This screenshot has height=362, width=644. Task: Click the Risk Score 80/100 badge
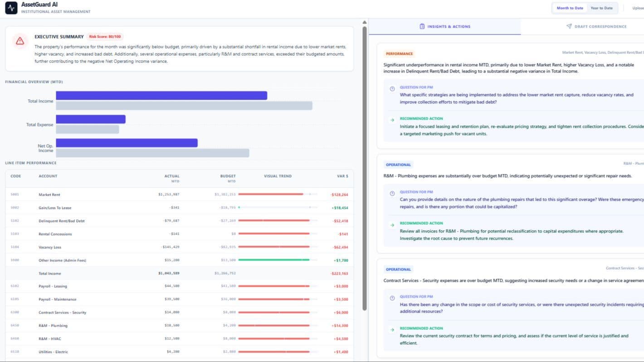click(x=105, y=37)
